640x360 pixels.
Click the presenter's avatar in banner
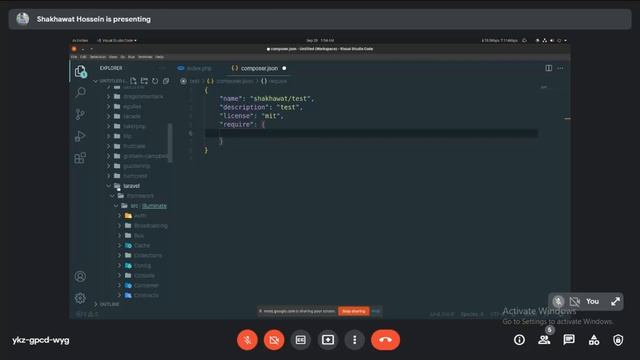[22, 19]
